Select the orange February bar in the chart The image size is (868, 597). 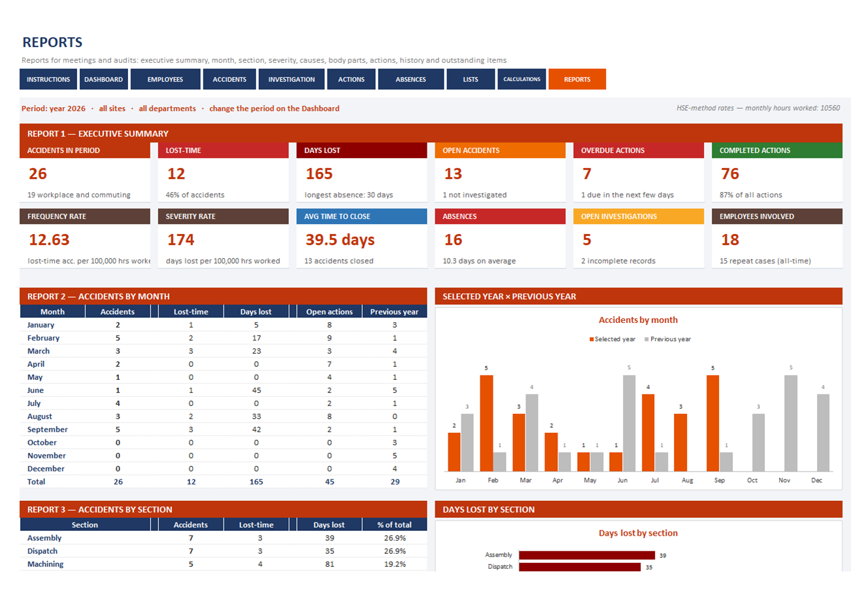[x=486, y=423]
